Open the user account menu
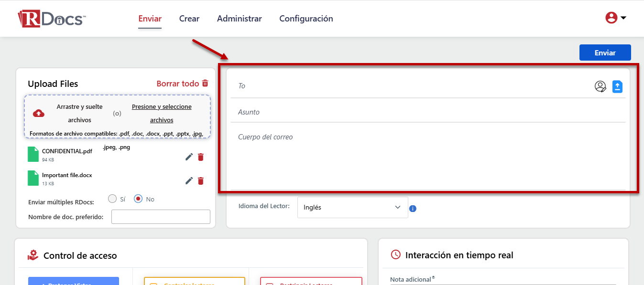Viewport: 644px width, 285px height. tap(616, 18)
